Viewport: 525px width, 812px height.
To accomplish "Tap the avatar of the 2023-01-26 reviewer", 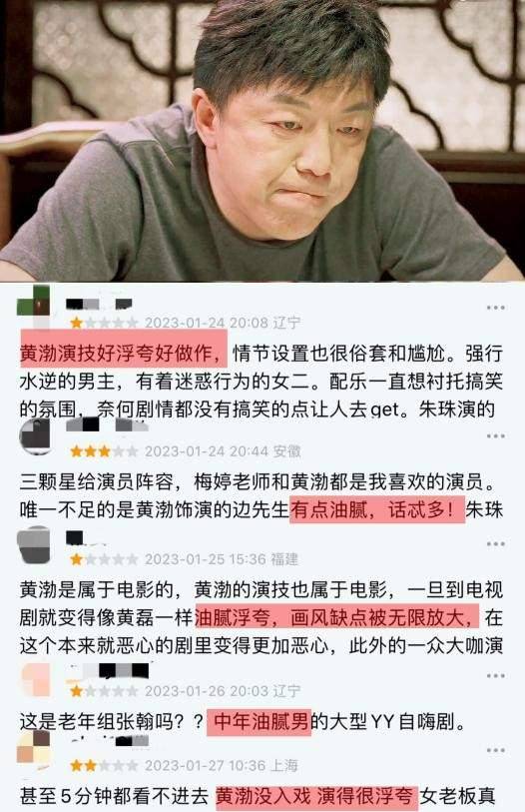I will (x=35, y=679).
